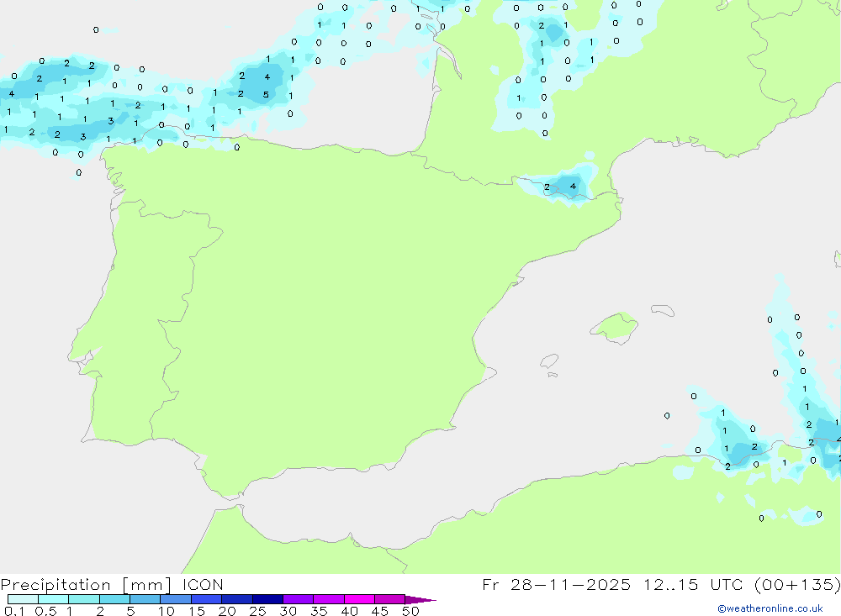Click the '50' legend label
The height and width of the screenshot is (616, 841).
coord(410,611)
